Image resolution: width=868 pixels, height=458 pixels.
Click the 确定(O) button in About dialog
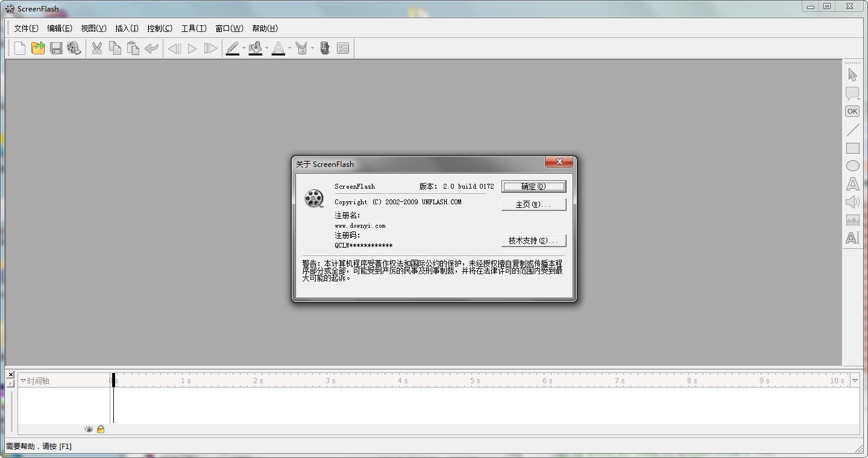[x=533, y=186]
